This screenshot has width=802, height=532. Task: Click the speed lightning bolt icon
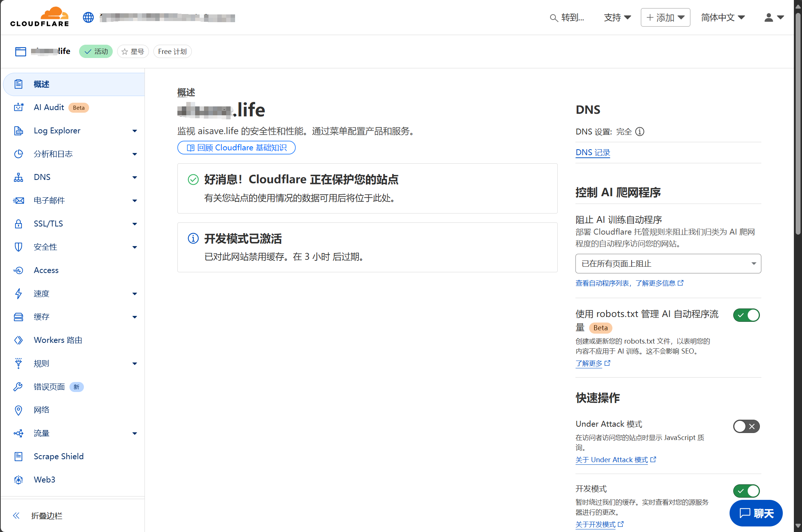(x=18, y=294)
